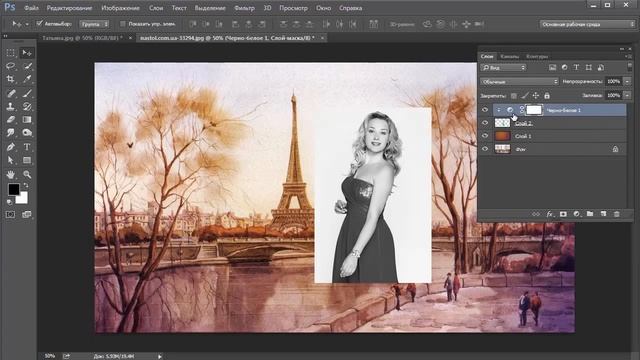Toggle the pixel layer filter
The image size is (640, 360).
(553, 68)
